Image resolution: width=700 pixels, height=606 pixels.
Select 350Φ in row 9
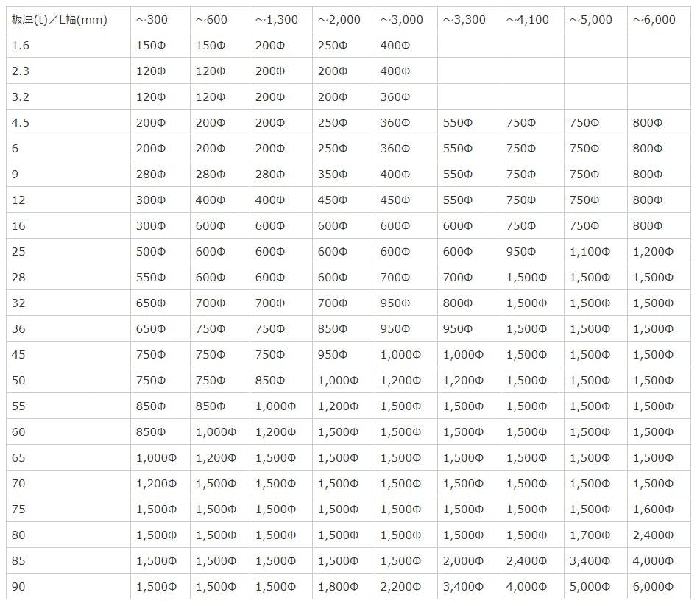pos(333,175)
